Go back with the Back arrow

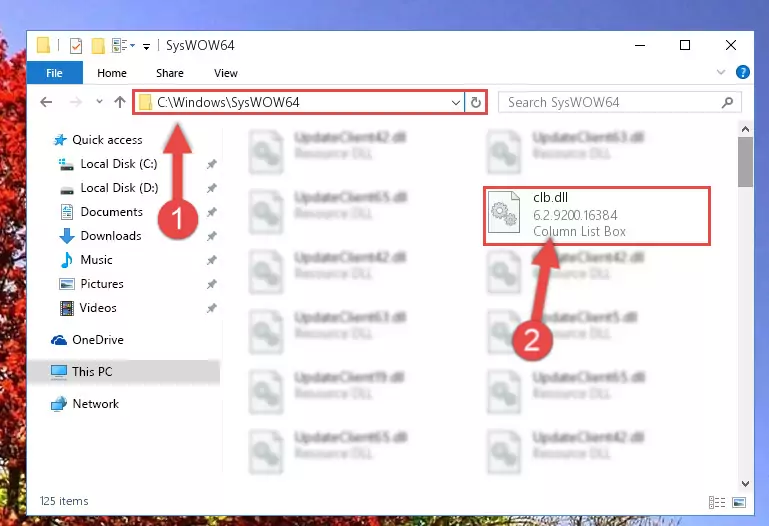click(46, 102)
